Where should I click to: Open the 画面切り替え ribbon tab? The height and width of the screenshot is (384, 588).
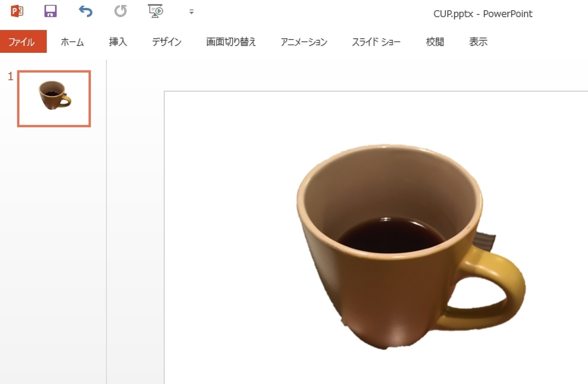231,42
